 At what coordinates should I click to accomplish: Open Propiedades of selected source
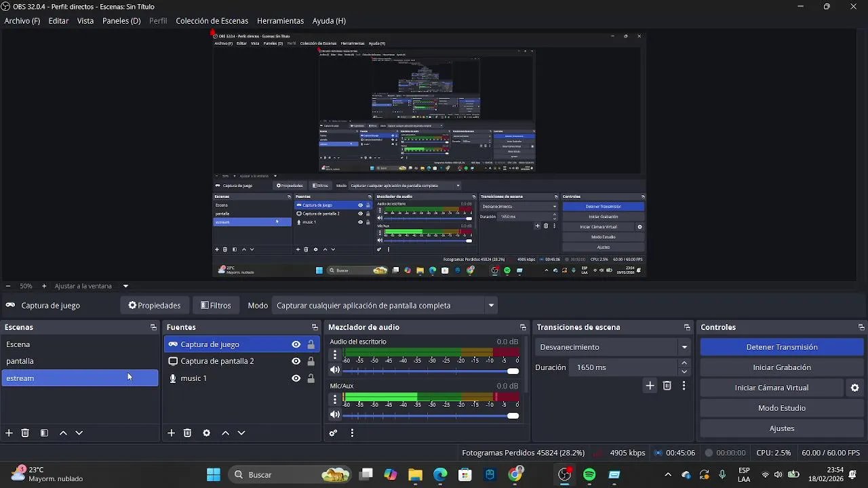(155, 306)
